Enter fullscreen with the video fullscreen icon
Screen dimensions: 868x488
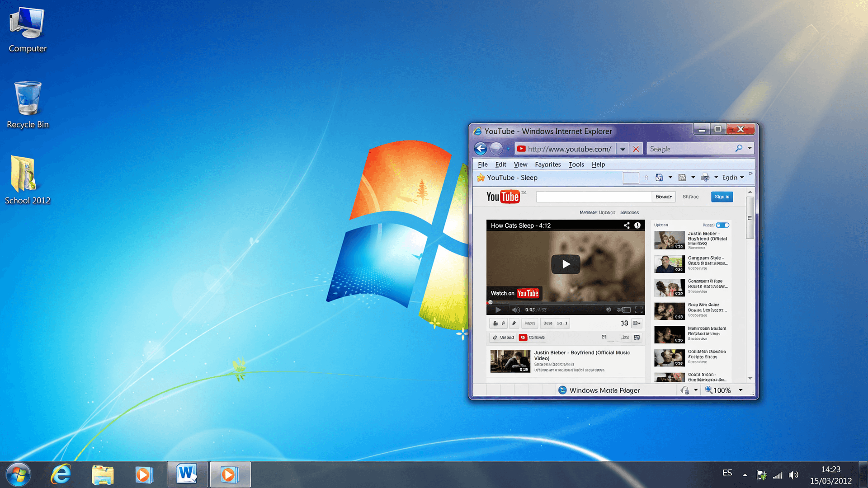click(x=639, y=310)
